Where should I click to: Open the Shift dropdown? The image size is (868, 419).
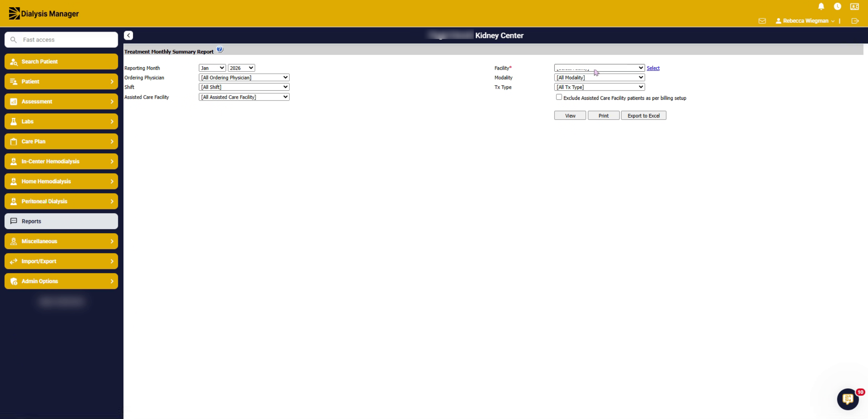(x=244, y=87)
